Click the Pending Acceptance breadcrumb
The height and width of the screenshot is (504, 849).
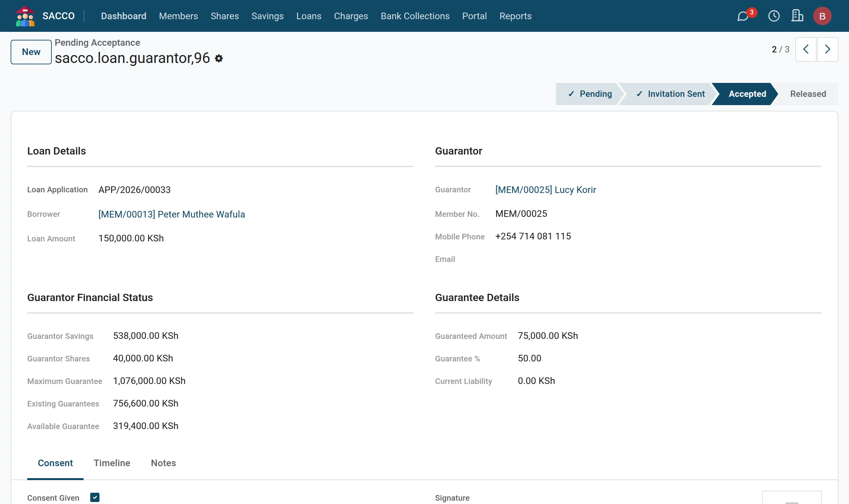98,42
